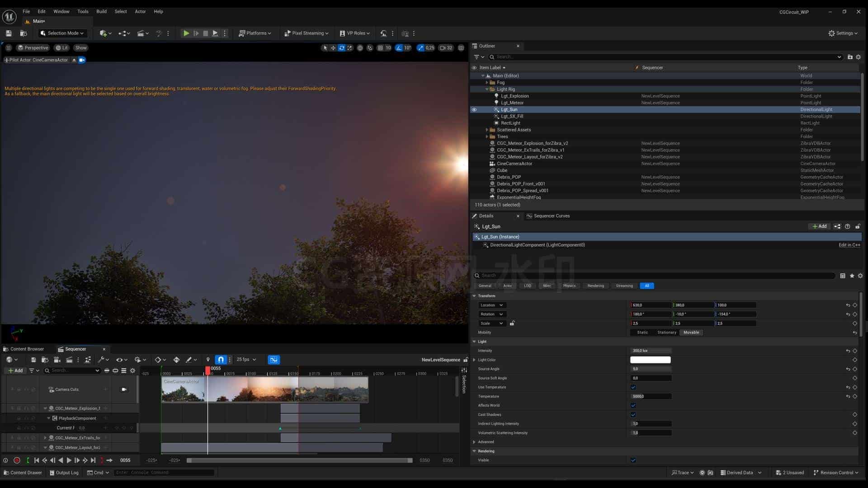Save the current level with toolbar icon

click(x=9, y=33)
